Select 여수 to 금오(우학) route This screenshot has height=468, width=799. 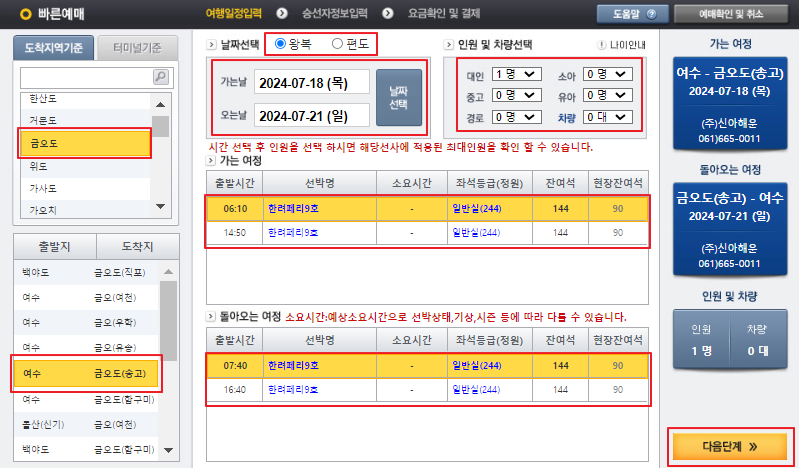[x=86, y=323]
